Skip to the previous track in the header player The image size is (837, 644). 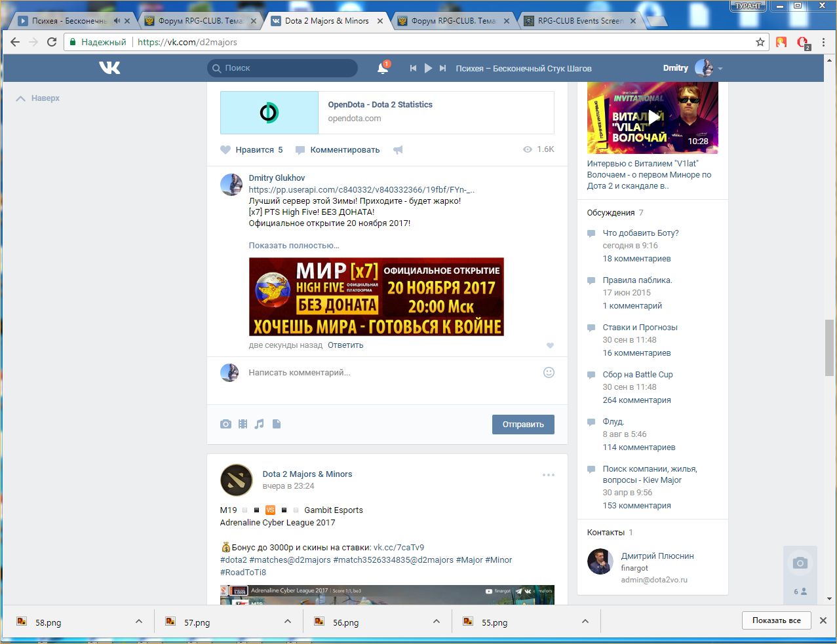point(413,68)
